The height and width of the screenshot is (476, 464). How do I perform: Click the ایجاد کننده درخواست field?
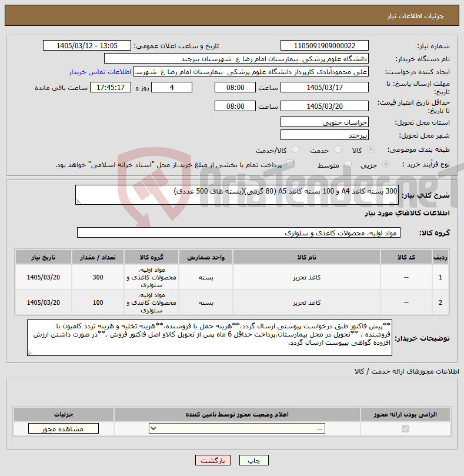coord(251,72)
